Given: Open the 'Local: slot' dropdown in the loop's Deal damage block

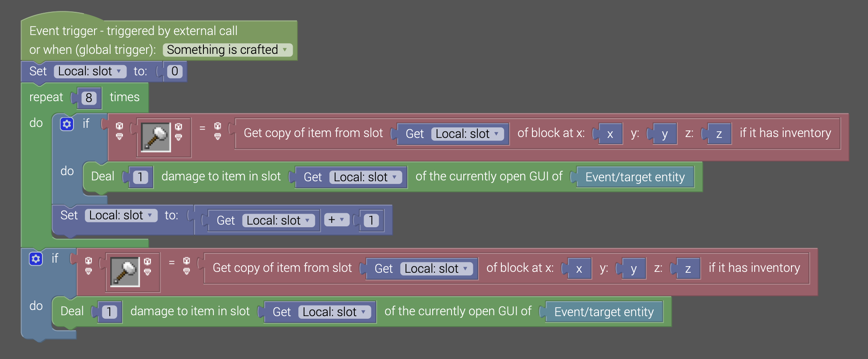Looking at the screenshot, I should (x=365, y=177).
